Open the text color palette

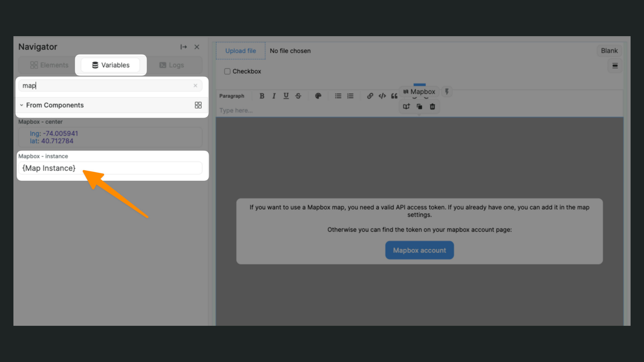(318, 96)
